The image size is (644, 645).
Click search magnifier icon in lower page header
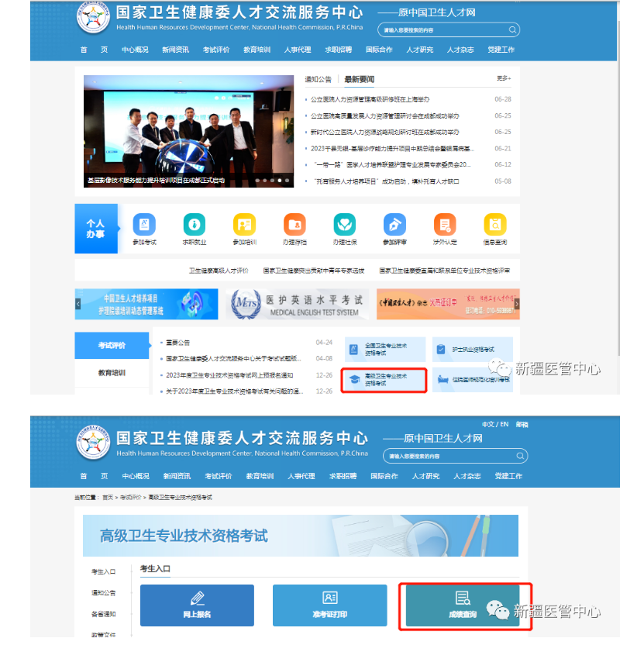click(520, 456)
